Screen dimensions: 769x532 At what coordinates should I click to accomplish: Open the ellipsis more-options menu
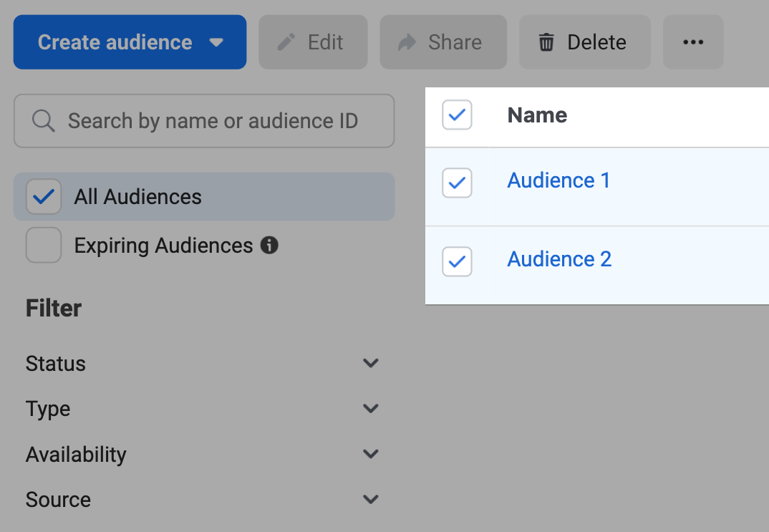[692, 42]
